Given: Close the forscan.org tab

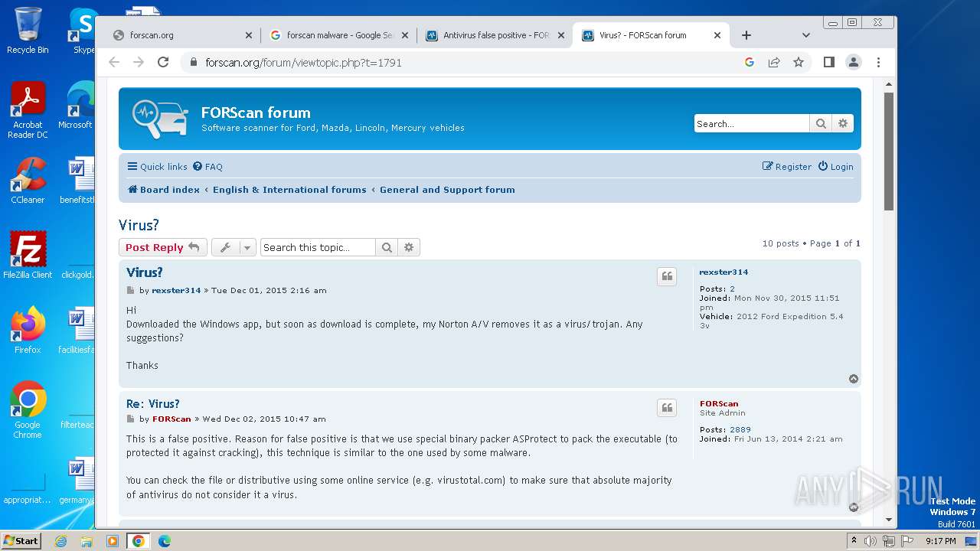Looking at the screenshot, I should 249,35.
